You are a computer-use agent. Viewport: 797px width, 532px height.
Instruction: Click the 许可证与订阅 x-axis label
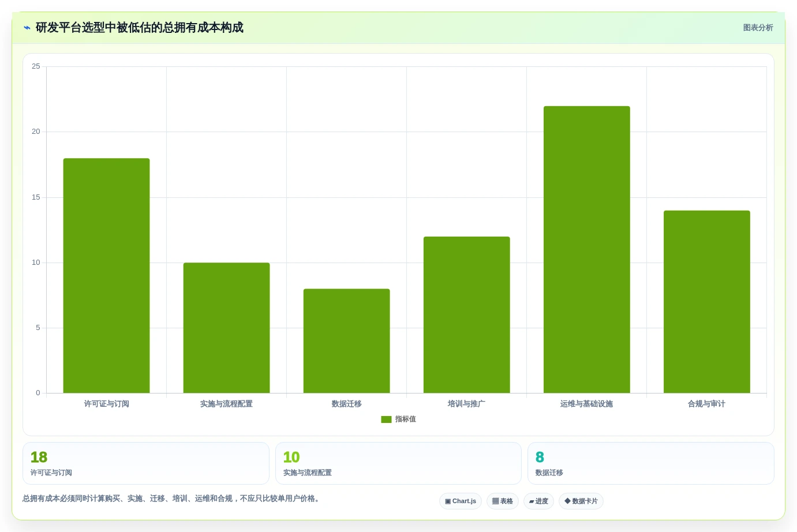click(x=106, y=404)
